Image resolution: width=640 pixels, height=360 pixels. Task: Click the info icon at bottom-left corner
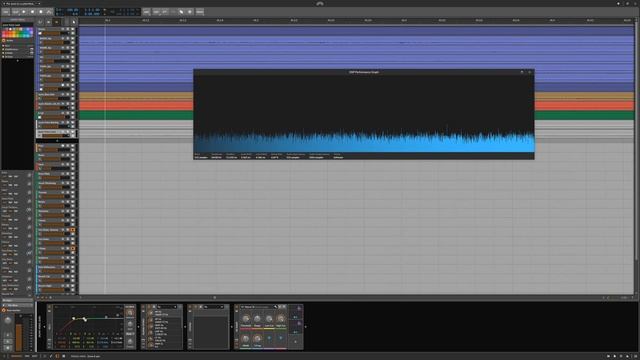[4, 356]
